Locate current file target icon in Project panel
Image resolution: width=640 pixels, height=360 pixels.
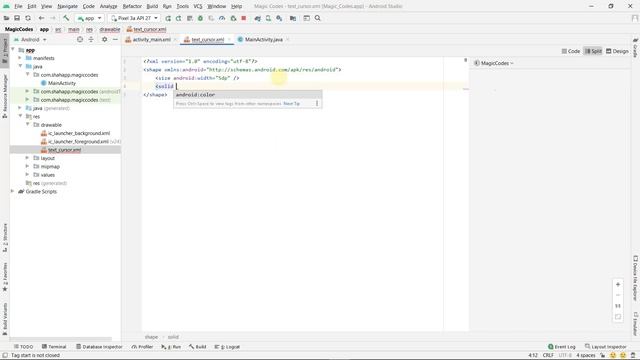(80, 40)
